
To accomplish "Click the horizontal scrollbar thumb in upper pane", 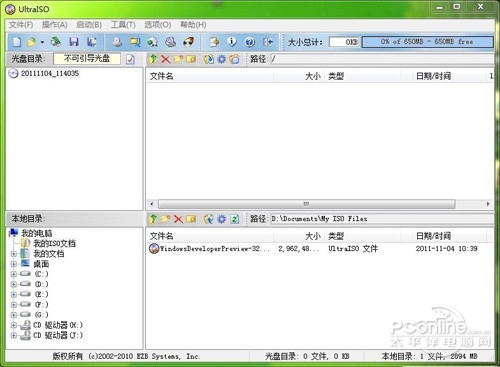I will 306,204.
